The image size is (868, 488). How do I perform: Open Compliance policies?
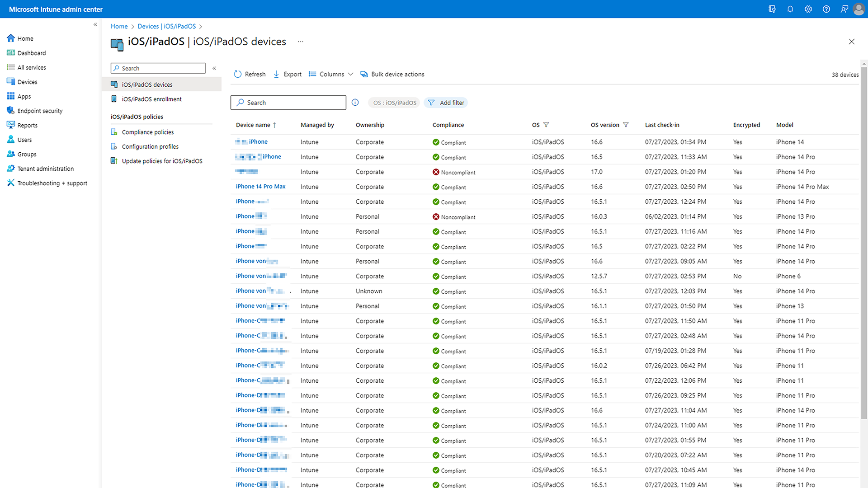[147, 132]
